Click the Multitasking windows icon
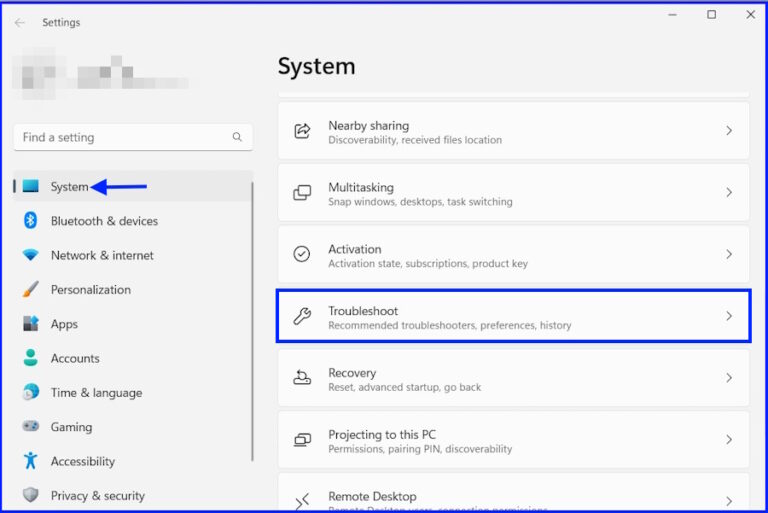Viewport: 768px width, 513px height. pyautogui.click(x=302, y=193)
